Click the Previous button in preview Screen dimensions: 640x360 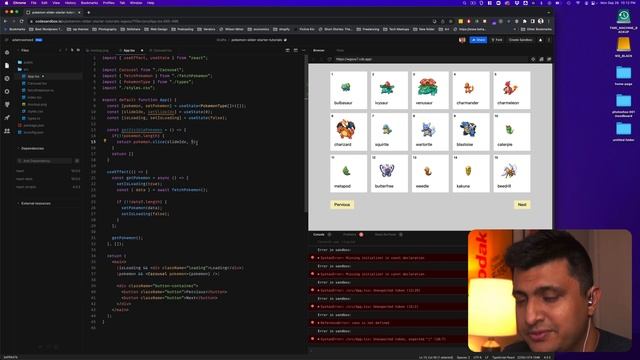pos(342,204)
